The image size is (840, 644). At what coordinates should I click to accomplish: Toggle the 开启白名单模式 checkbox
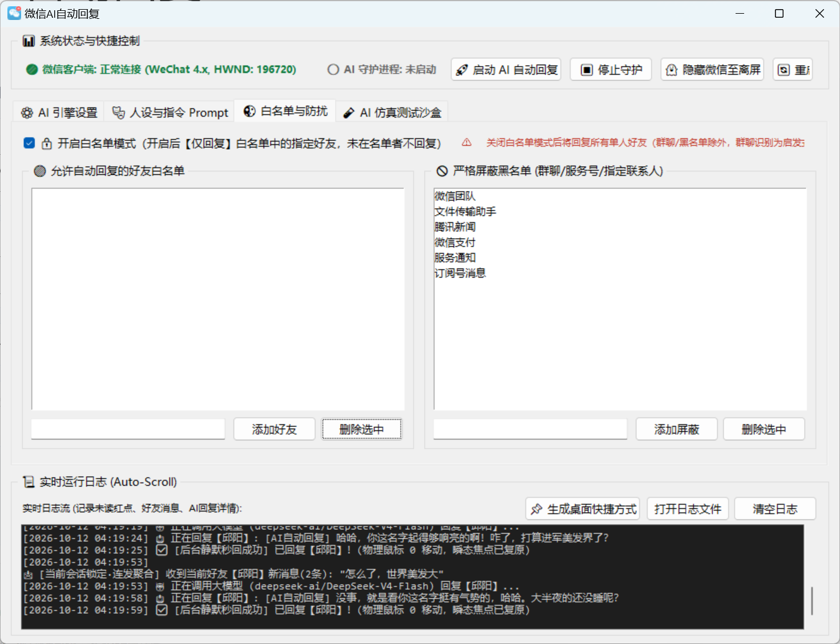click(29, 143)
